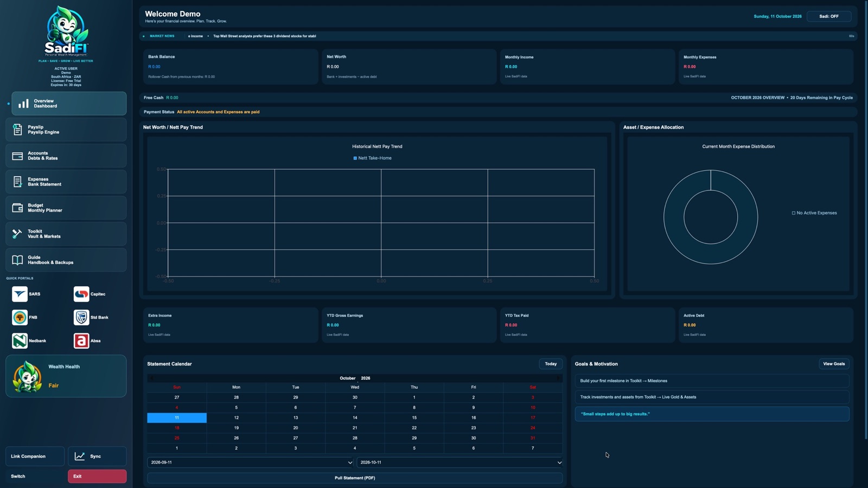This screenshot has height=488, width=868.
Task: Expand the 2026-10-11 end date dropdown
Action: point(459,463)
